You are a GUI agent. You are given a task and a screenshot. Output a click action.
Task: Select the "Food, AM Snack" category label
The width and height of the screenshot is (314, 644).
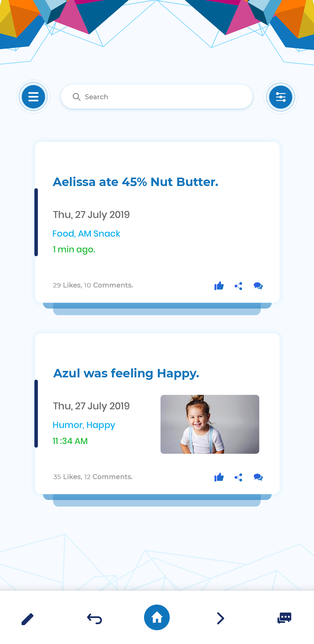point(86,233)
